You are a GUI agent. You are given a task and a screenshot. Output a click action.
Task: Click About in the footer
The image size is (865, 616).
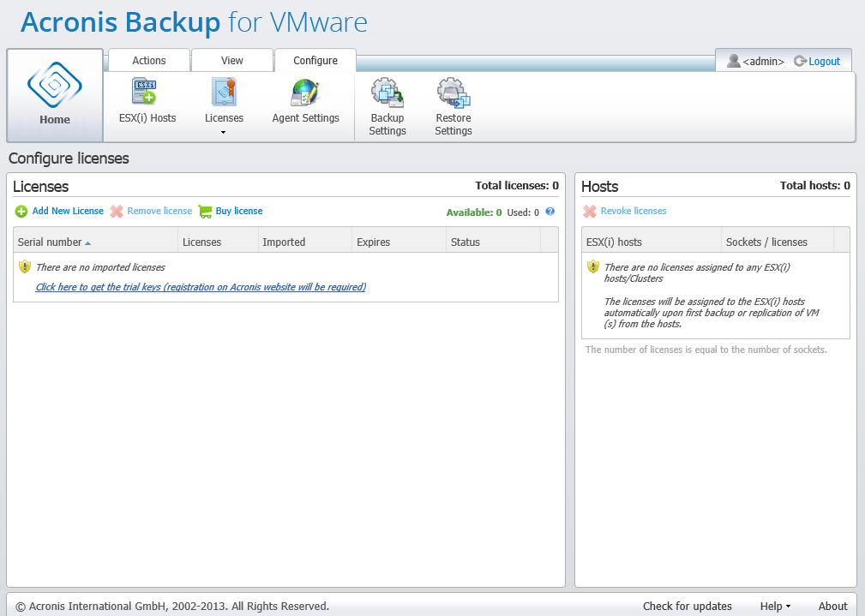[833, 606]
